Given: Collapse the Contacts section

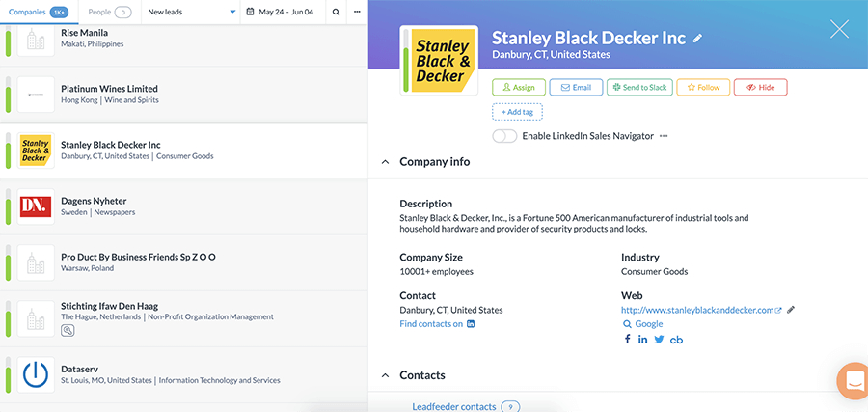Looking at the screenshot, I should point(385,375).
